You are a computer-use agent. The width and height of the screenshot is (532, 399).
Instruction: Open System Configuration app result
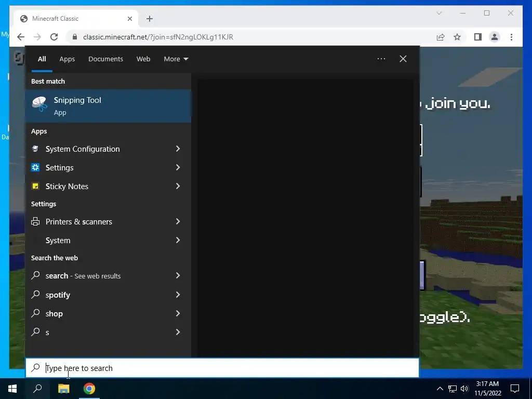tap(108, 149)
